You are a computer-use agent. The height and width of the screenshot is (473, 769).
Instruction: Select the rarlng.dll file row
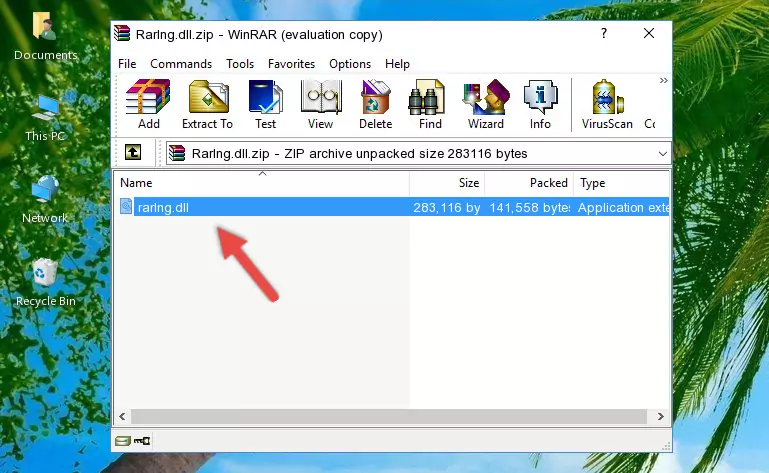[392, 207]
